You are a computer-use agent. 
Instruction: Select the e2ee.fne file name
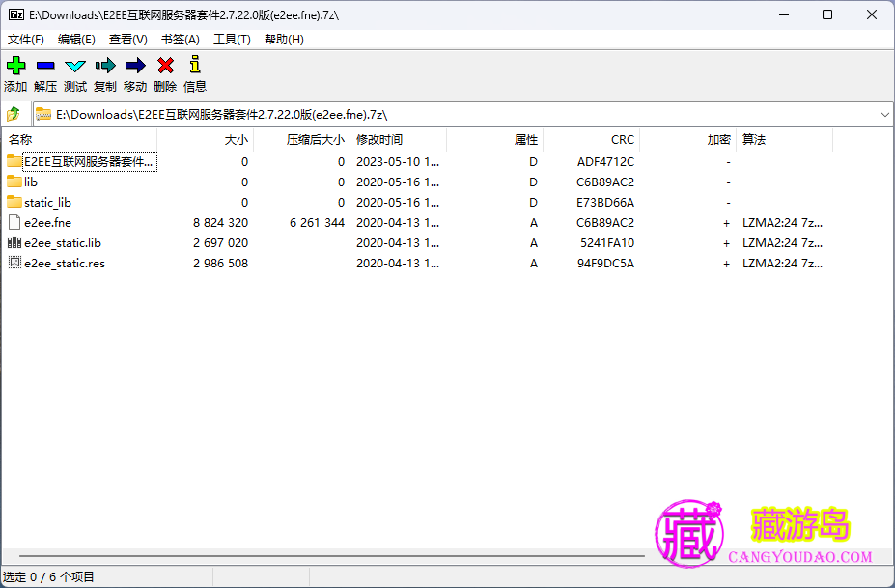coord(48,223)
